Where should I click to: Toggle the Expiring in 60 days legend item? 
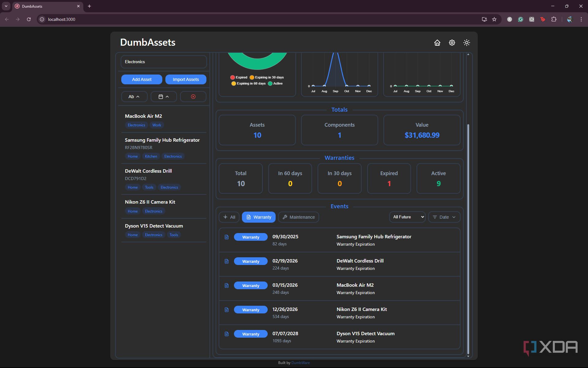[x=248, y=83]
